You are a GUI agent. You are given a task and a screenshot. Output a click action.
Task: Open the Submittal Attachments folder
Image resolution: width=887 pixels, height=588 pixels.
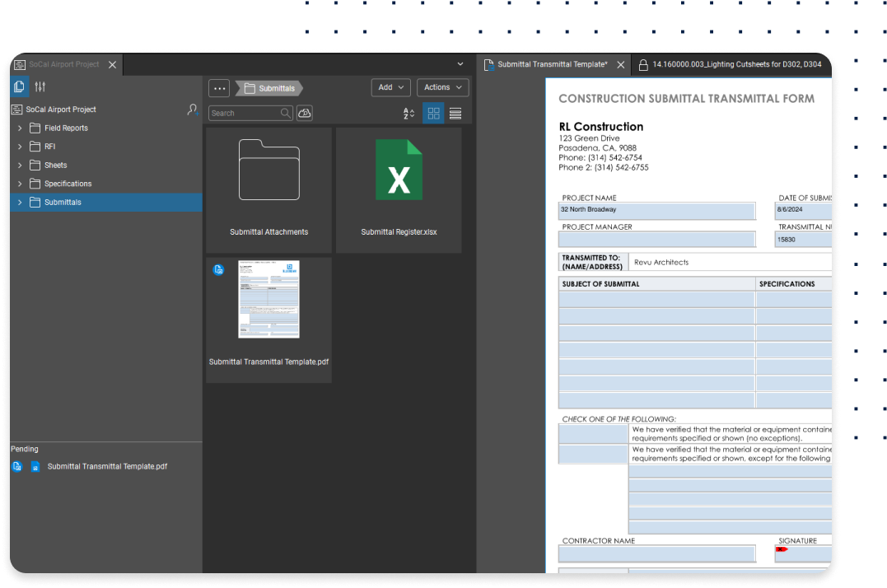(x=268, y=190)
